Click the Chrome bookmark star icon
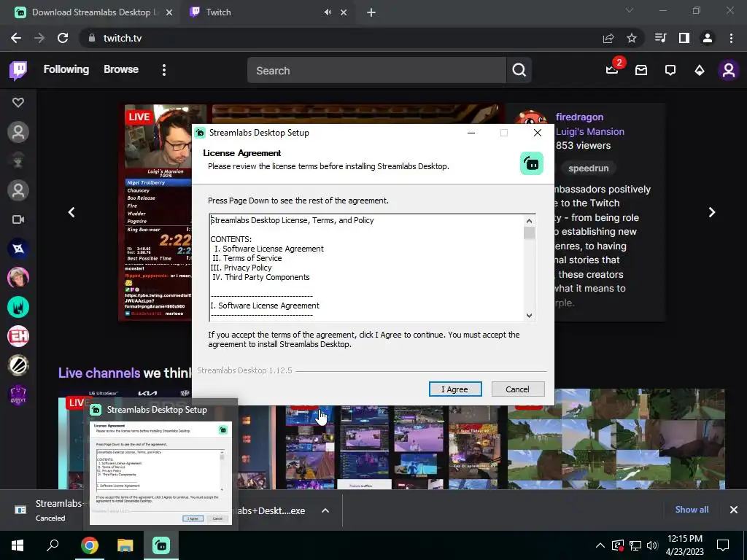Image resolution: width=747 pixels, height=560 pixels. tap(632, 38)
